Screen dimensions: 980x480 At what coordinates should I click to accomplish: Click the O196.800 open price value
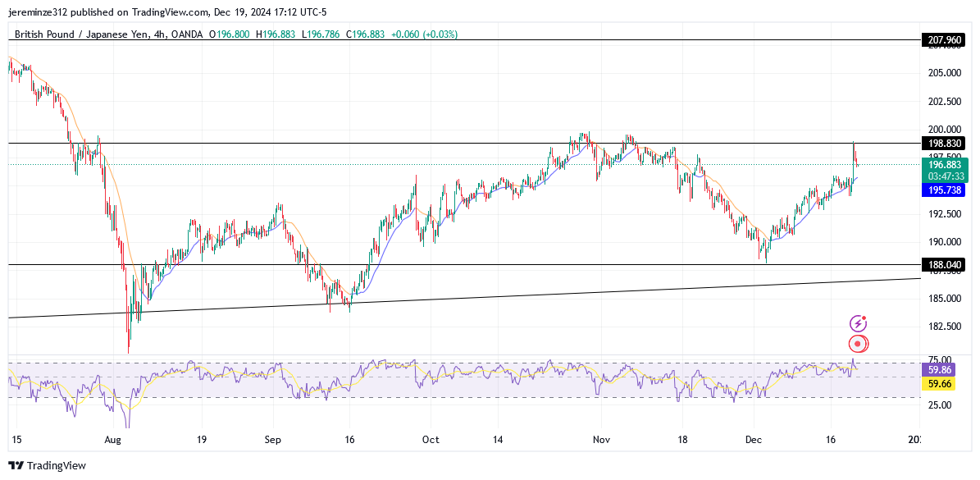click(230, 35)
